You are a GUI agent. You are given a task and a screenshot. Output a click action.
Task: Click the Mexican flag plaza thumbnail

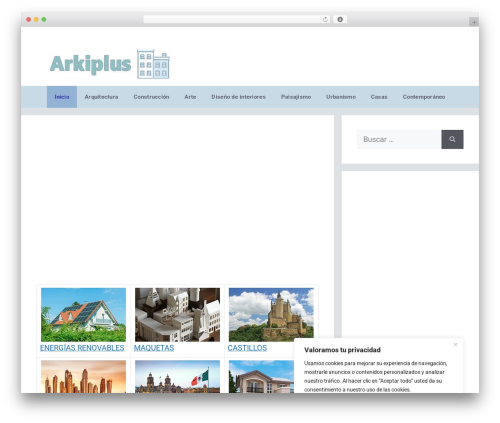[x=177, y=376]
